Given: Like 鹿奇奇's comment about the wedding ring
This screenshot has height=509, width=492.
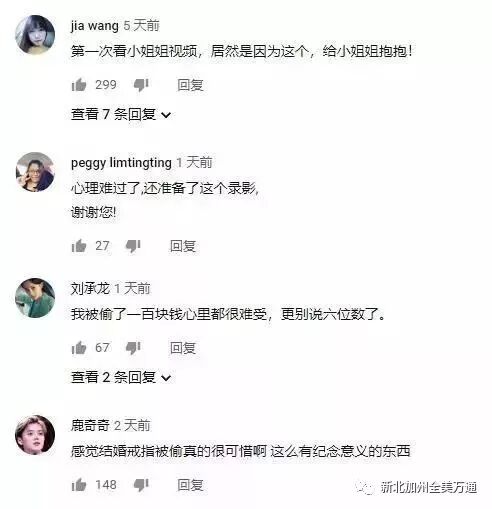Looking at the screenshot, I should (x=79, y=485).
